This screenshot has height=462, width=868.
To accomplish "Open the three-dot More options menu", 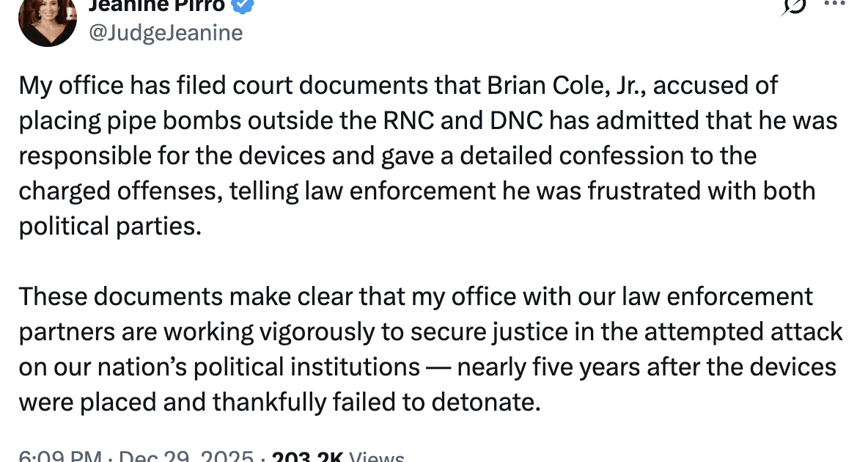I will coord(835,3).
